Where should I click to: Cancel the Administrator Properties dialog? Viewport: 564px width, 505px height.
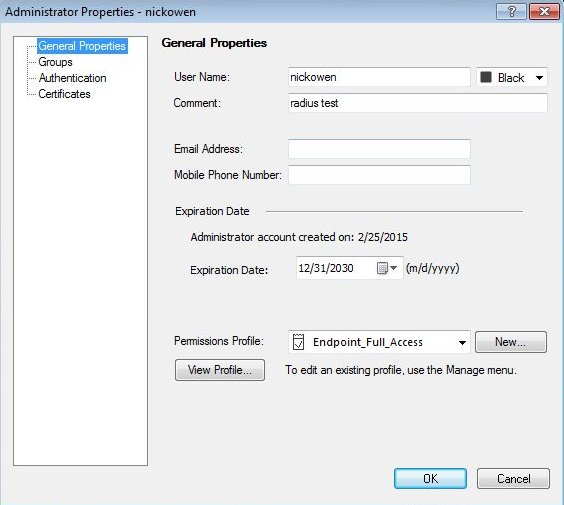click(x=513, y=479)
